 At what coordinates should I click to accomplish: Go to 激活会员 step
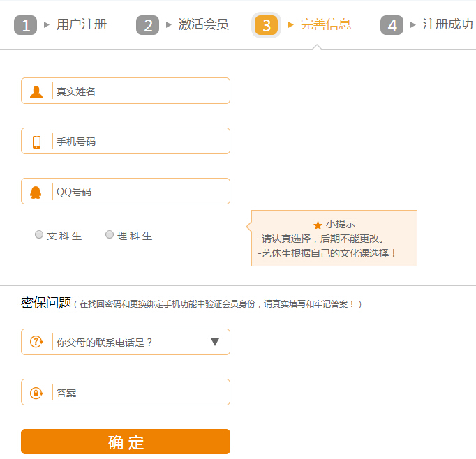203,24
